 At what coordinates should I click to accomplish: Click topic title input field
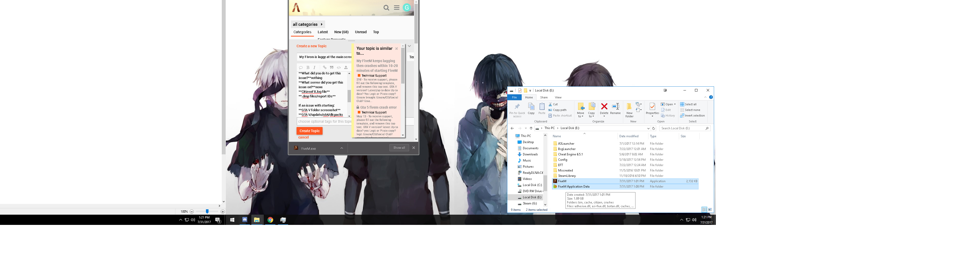(325, 57)
